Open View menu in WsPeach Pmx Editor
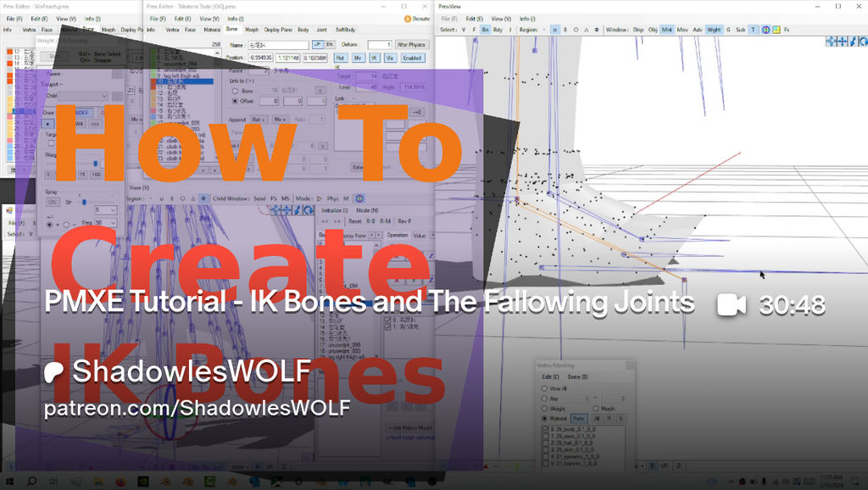868x490 pixels. pos(66,19)
